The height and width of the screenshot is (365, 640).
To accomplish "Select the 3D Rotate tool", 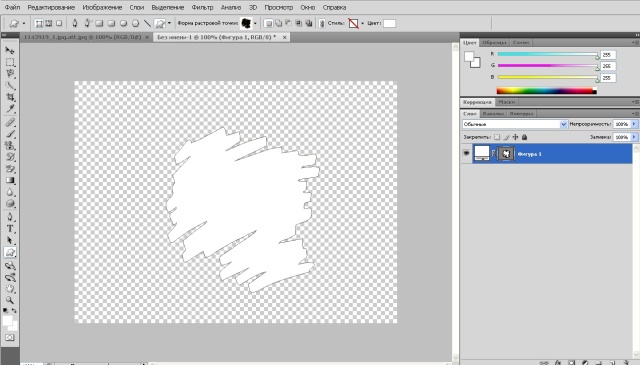I will click(10, 265).
